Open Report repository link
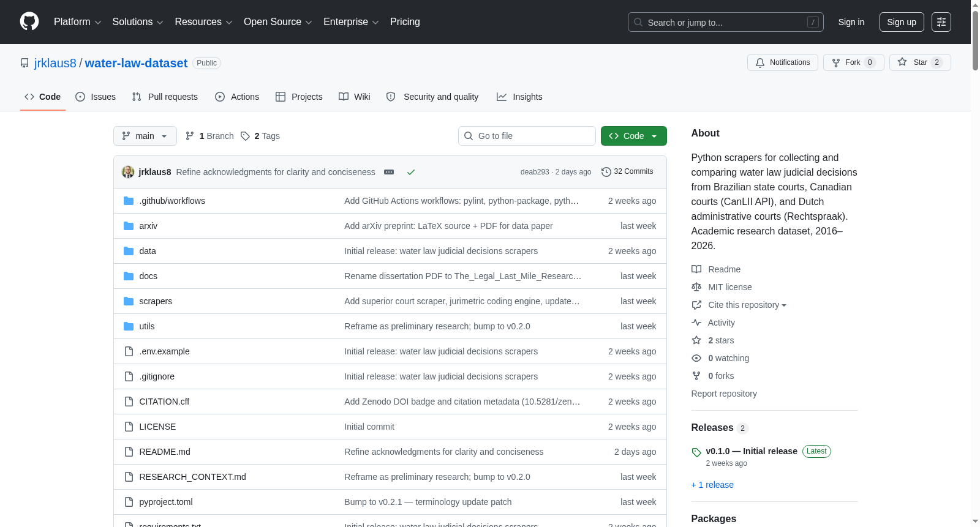Image resolution: width=980 pixels, height=527 pixels. coord(724,394)
